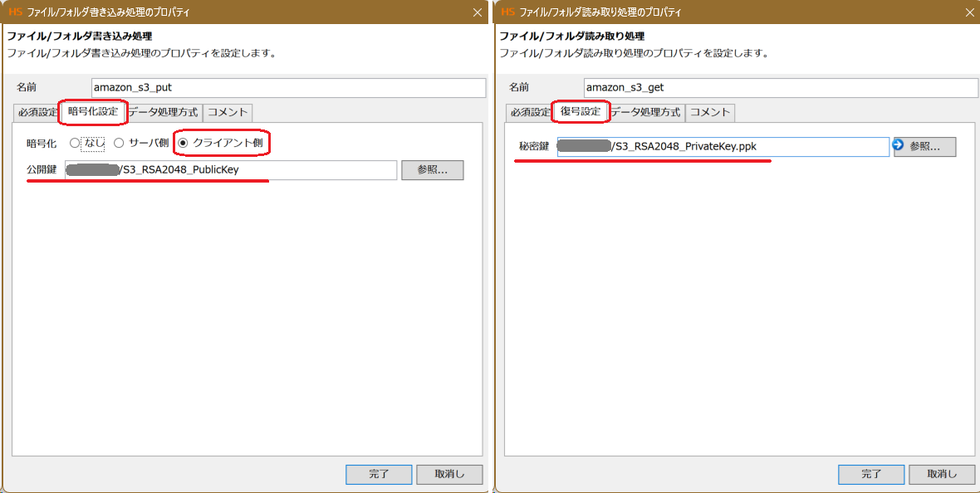Image resolution: width=980 pixels, height=493 pixels.
Task: Switch to the 復号設定 tab
Action: pyautogui.click(x=580, y=112)
